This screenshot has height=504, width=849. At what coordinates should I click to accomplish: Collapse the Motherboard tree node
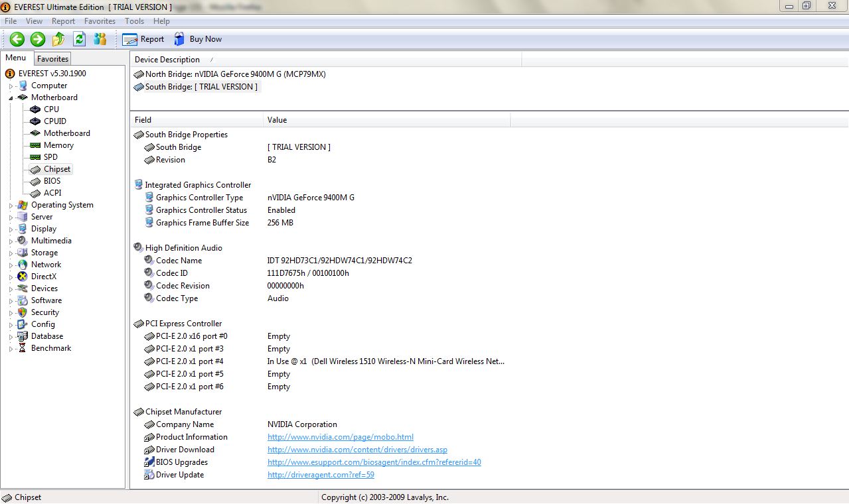(x=11, y=98)
